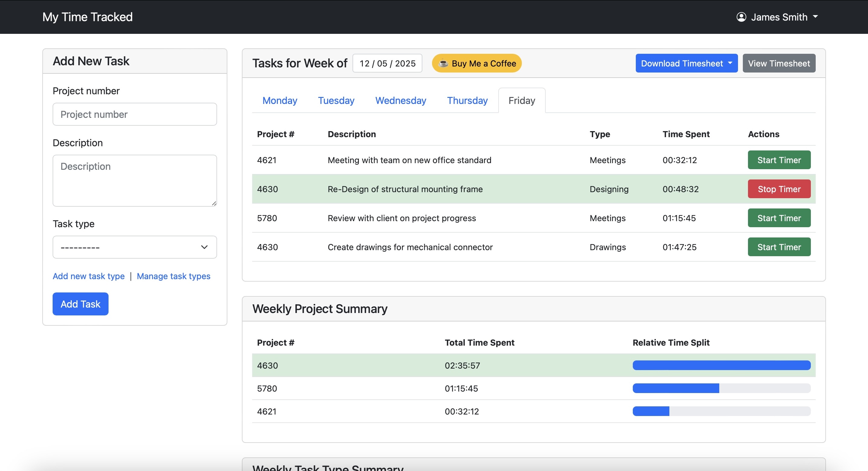
Task: Focus the Project number input field
Action: (x=135, y=114)
